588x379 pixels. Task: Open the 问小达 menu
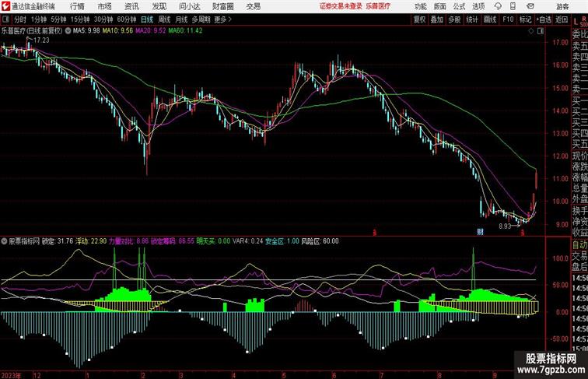[189, 6]
